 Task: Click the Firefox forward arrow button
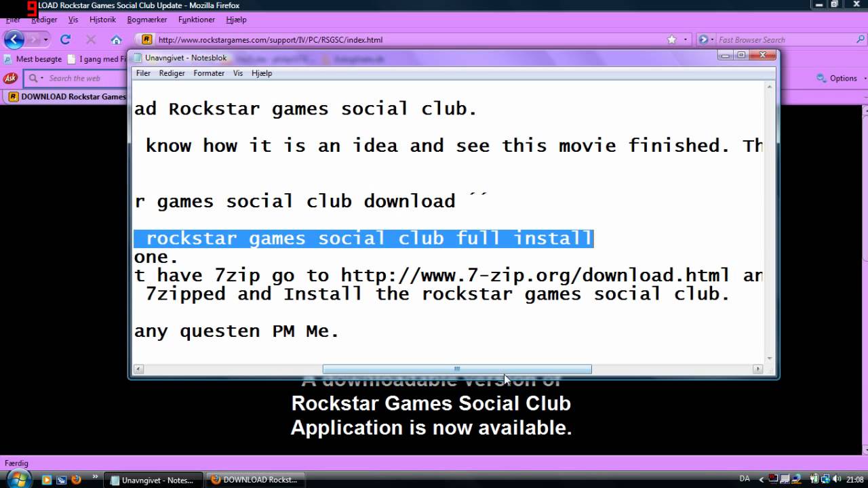point(33,39)
